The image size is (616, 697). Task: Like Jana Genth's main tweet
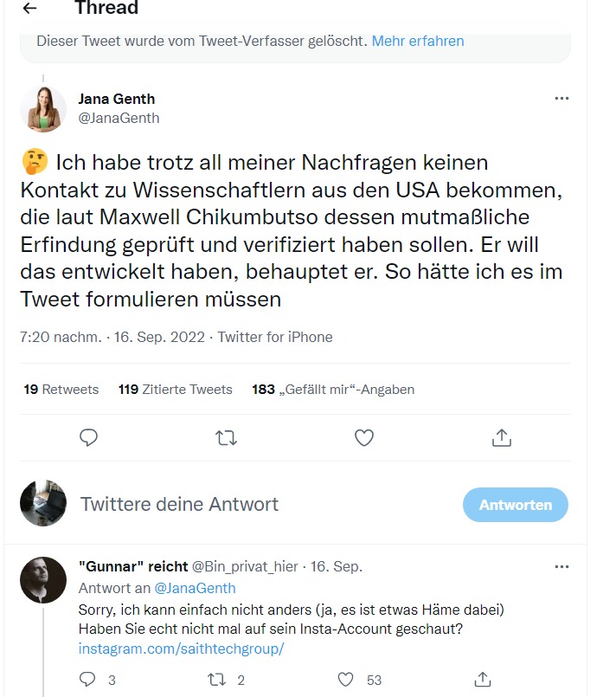click(364, 438)
